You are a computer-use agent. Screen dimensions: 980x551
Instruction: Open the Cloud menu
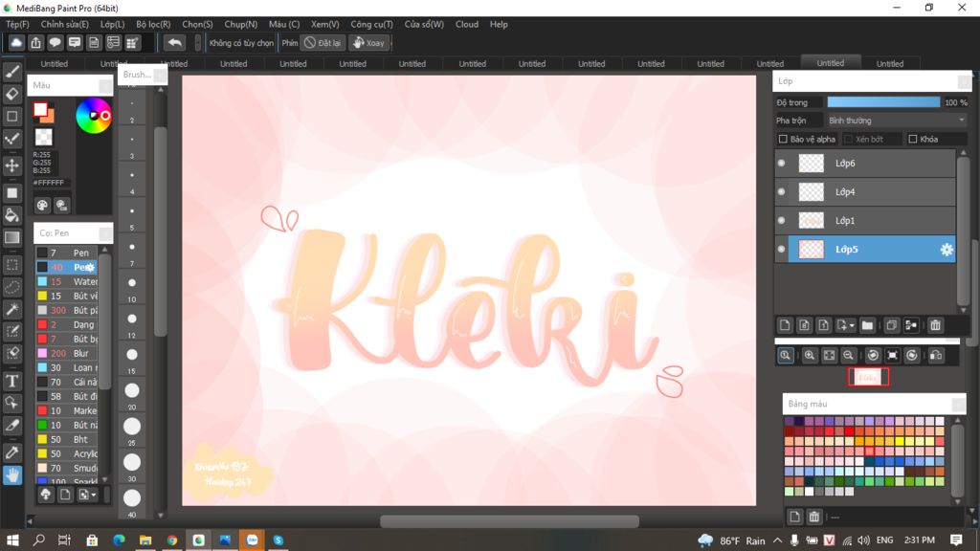467,24
